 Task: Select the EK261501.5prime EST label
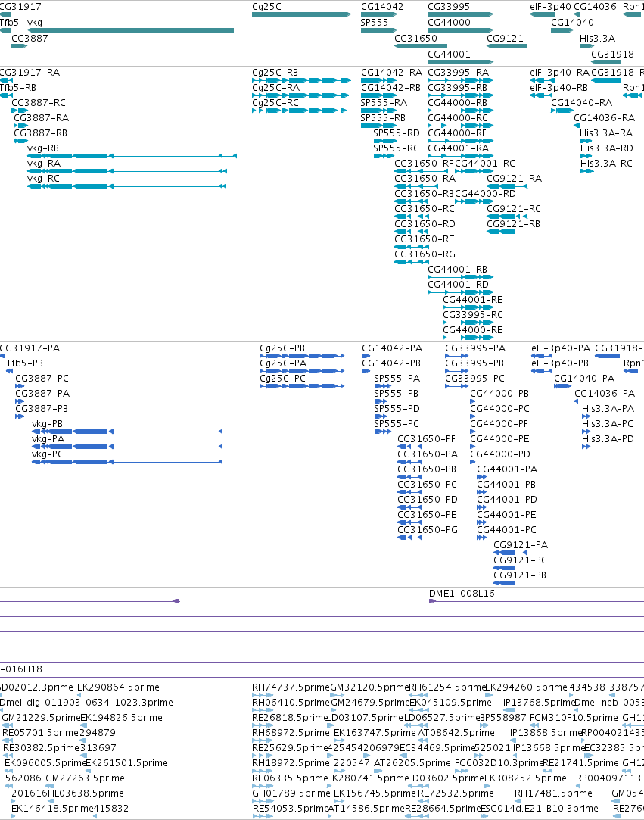tap(126, 763)
